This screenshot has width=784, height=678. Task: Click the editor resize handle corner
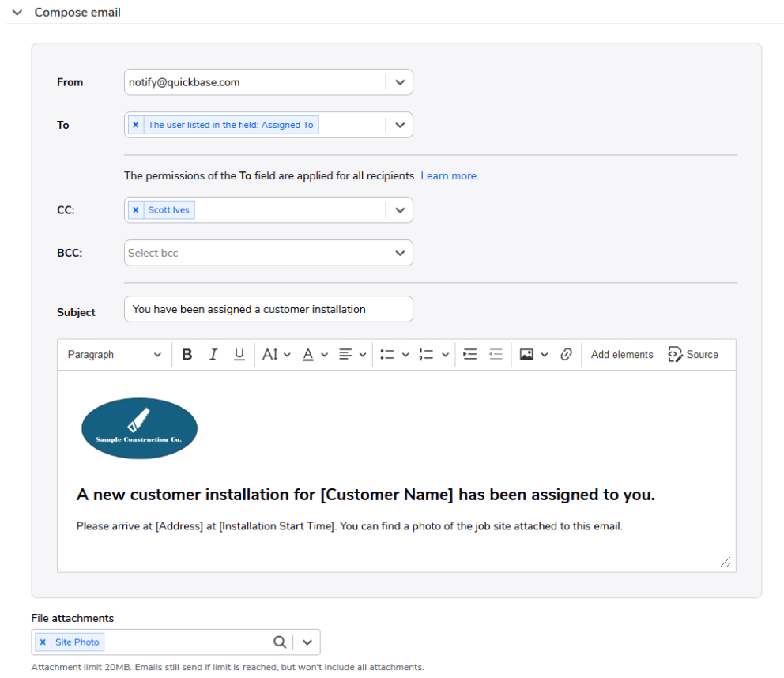726,562
